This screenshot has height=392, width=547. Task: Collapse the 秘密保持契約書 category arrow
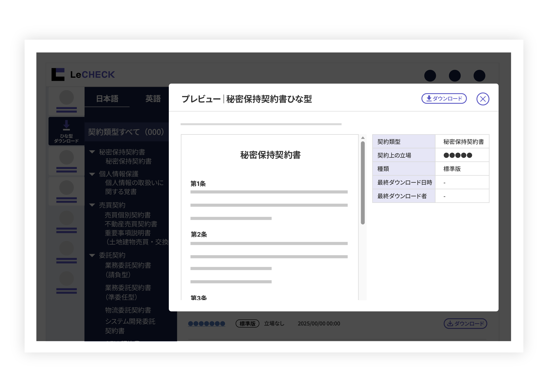[x=92, y=152]
